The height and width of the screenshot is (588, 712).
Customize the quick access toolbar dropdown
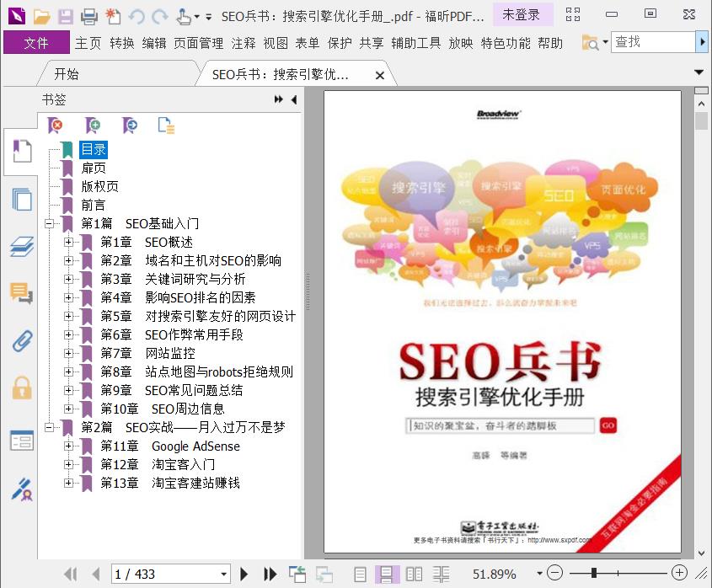(208, 17)
